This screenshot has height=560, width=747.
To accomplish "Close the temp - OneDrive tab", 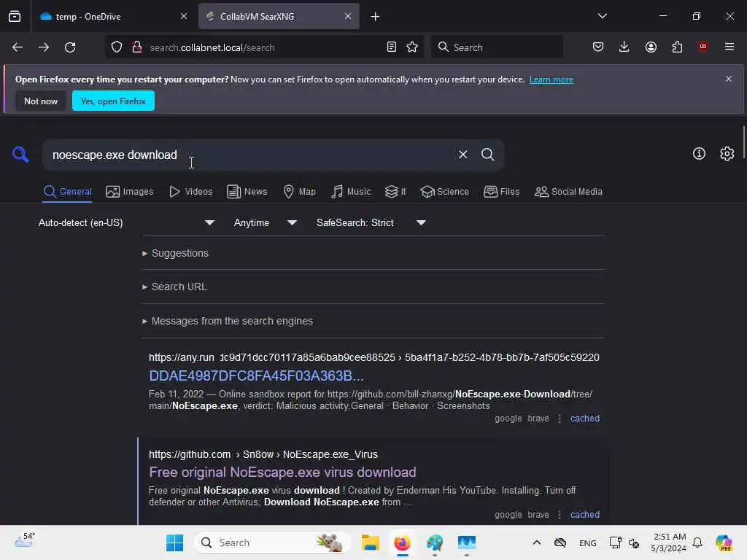I will tap(184, 17).
